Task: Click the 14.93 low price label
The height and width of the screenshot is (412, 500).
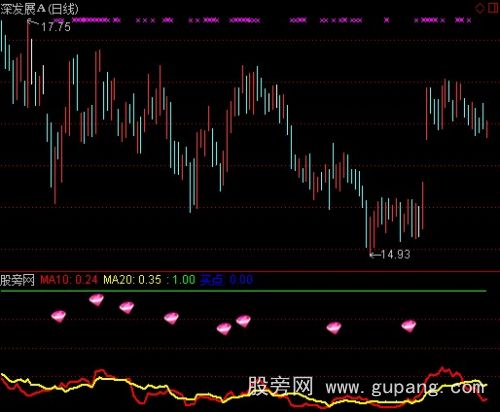Action: (x=395, y=255)
